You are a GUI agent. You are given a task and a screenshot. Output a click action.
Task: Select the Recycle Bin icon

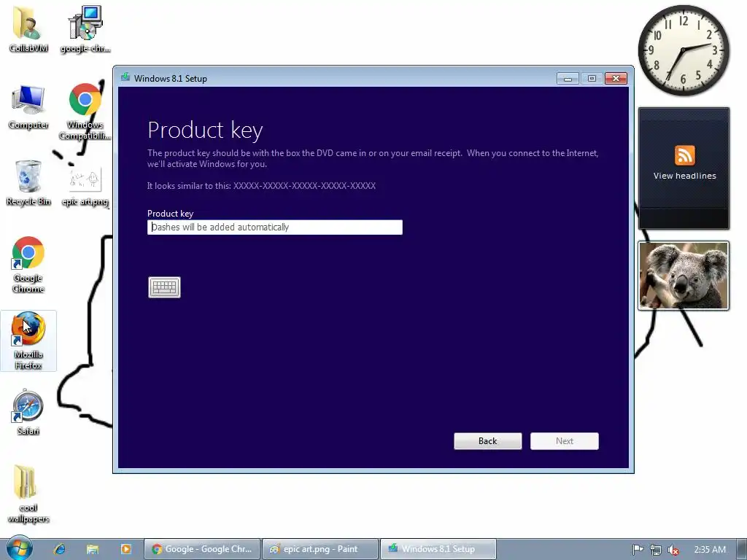[x=28, y=183]
